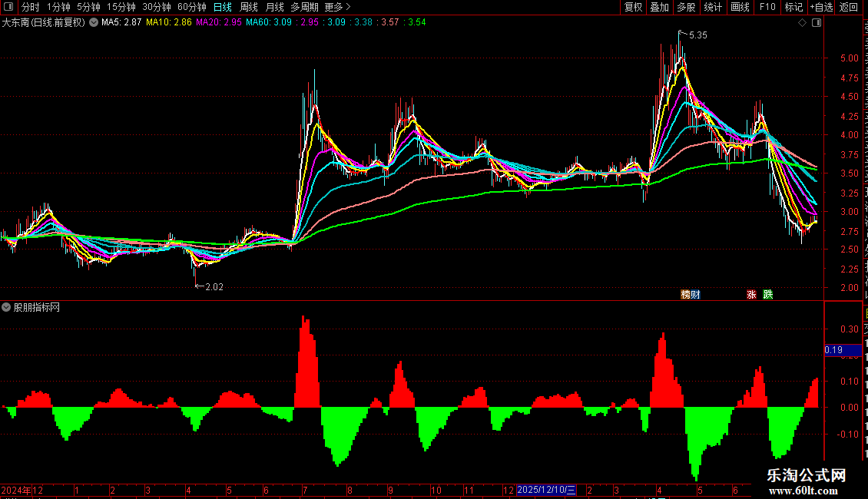Click the MA60: 3.09 label
868x499 pixels.
pyautogui.click(x=269, y=22)
